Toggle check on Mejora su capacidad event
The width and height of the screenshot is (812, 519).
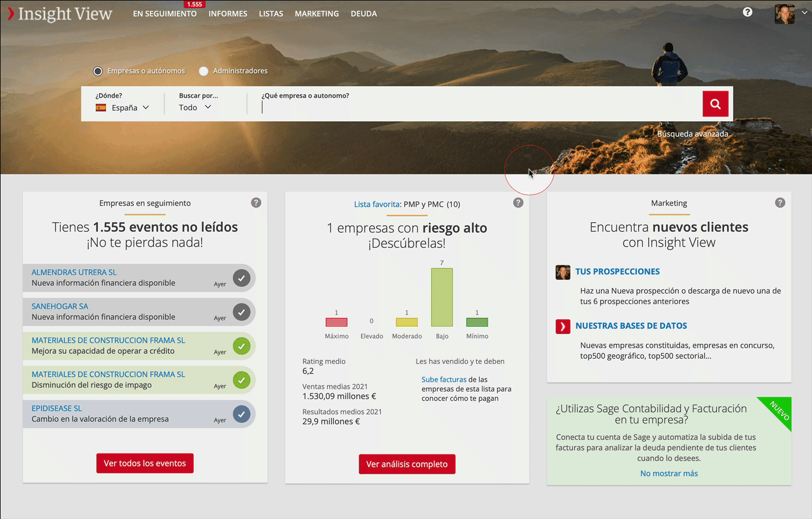click(241, 346)
